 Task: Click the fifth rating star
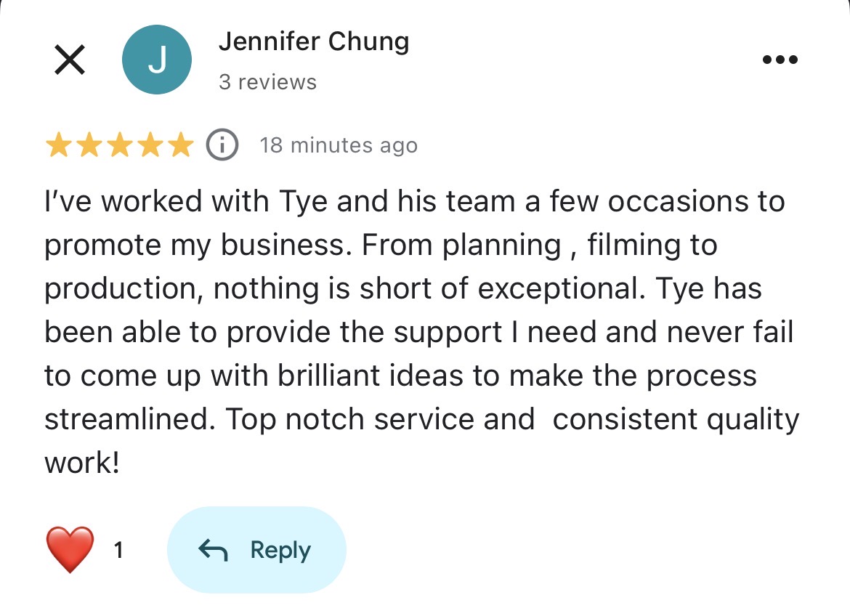[x=179, y=146]
